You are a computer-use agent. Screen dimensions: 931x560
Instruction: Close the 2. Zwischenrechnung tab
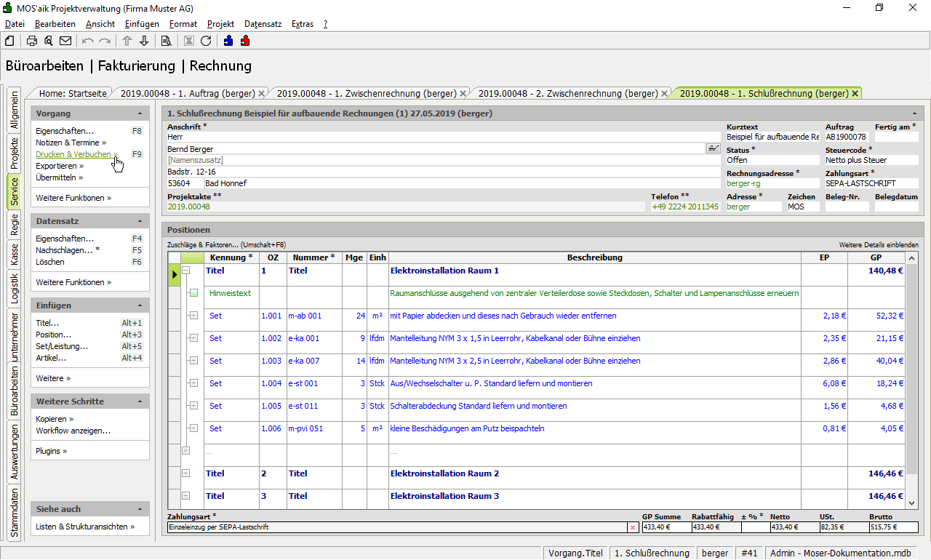(x=664, y=93)
